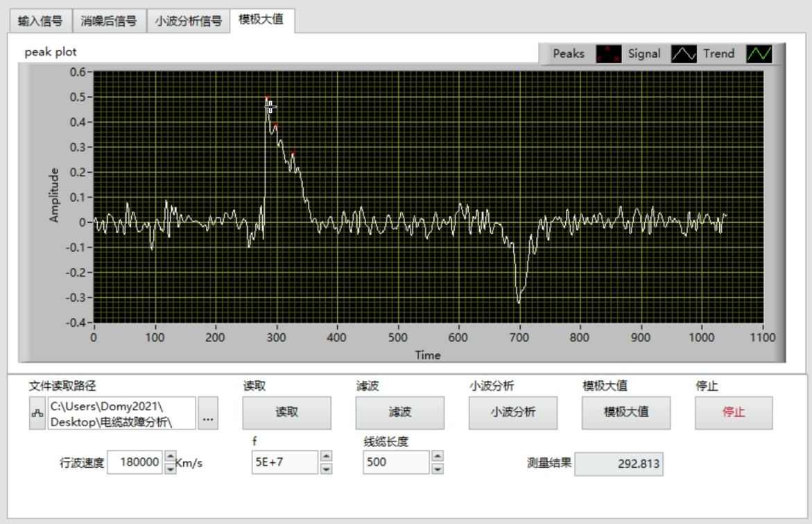Click the 测量结果 indicator showing 292.813
The width and height of the screenshot is (812, 524).
pyautogui.click(x=619, y=464)
